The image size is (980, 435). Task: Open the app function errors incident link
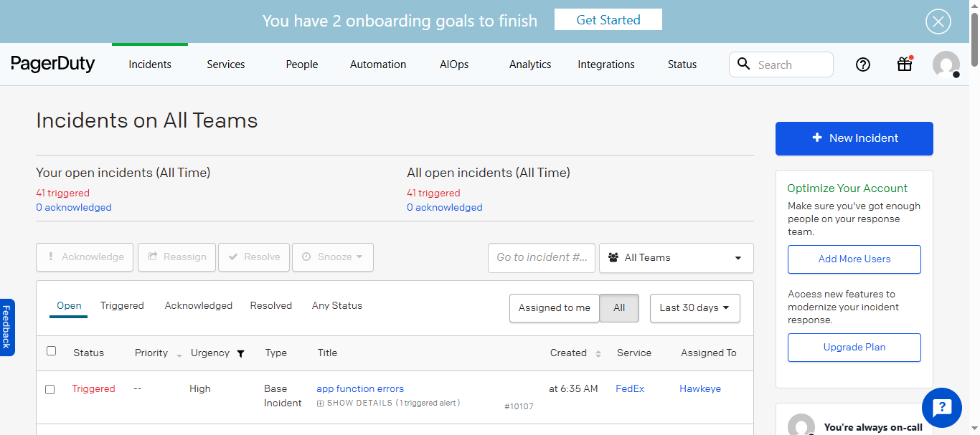(360, 389)
